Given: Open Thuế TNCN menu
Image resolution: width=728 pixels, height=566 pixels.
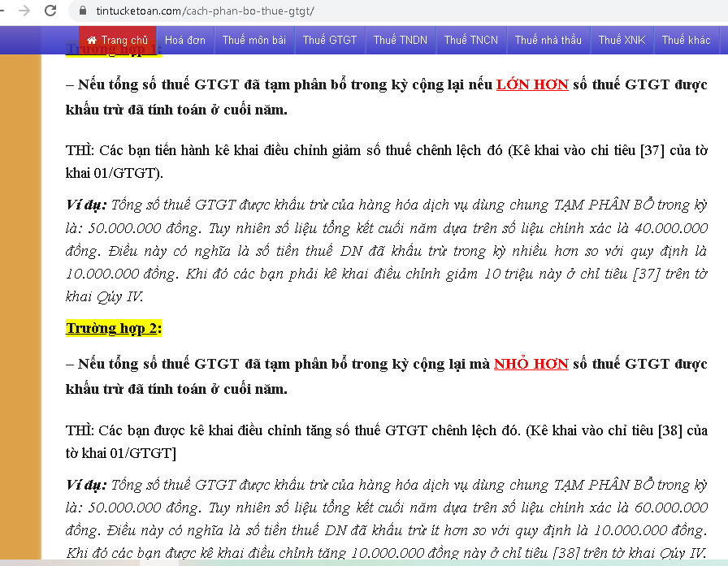Looking at the screenshot, I should click(x=470, y=41).
